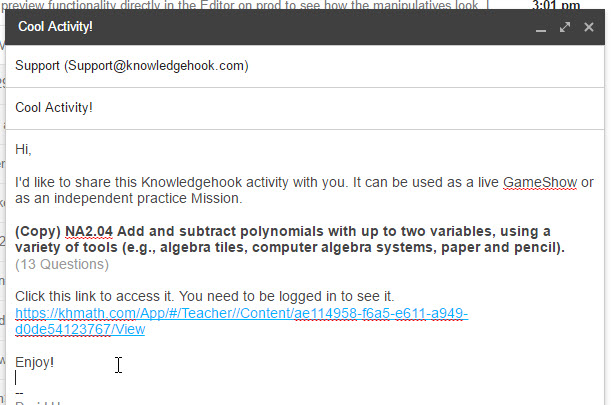
Task: Expand compose window to full-screen
Action: click(565, 27)
